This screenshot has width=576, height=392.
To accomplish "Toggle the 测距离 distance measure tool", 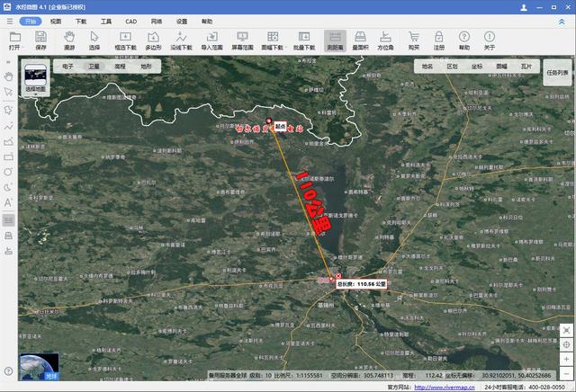I will pos(335,40).
